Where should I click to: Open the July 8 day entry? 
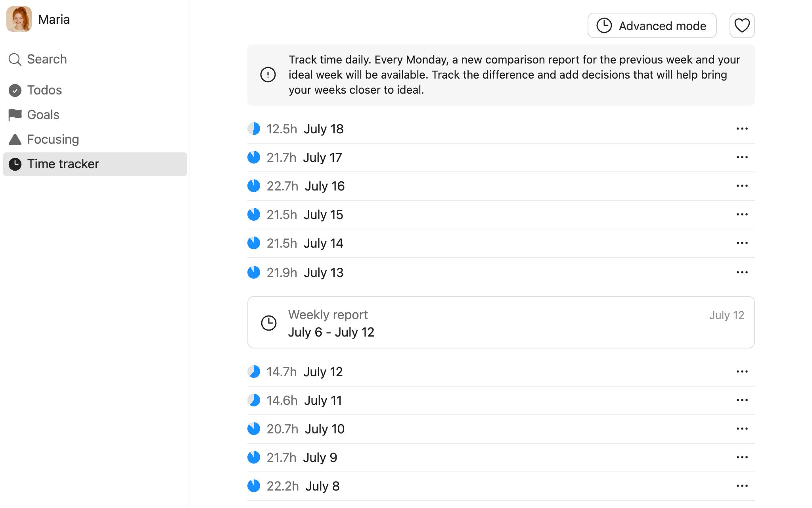tap(501, 486)
